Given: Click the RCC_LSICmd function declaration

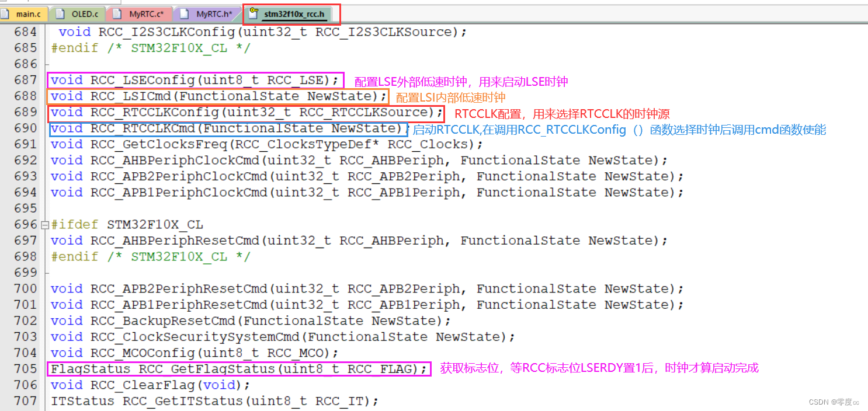Looking at the screenshot, I should (218, 96).
